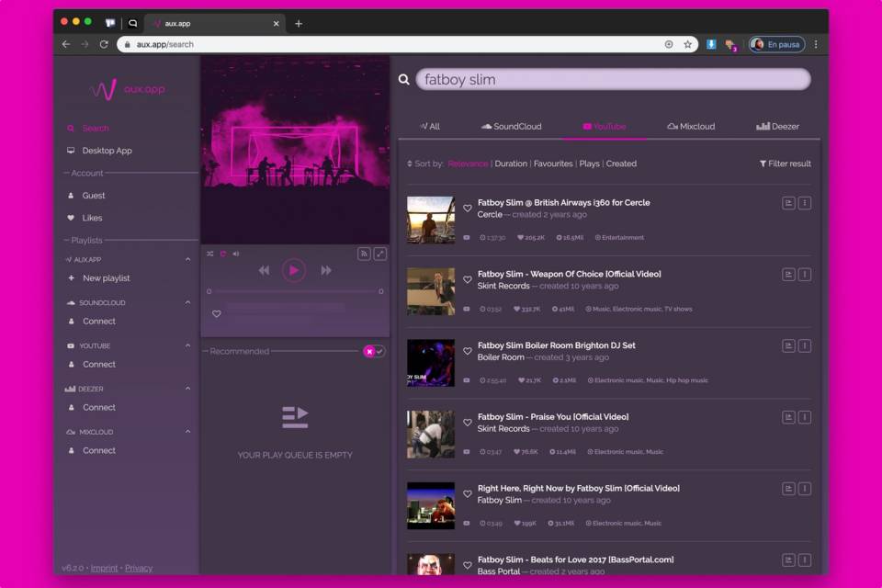The width and height of the screenshot is (882, 588).
Task: Like 'Boiler Room Brighton DJ Set' result
Action: (468, 351)
